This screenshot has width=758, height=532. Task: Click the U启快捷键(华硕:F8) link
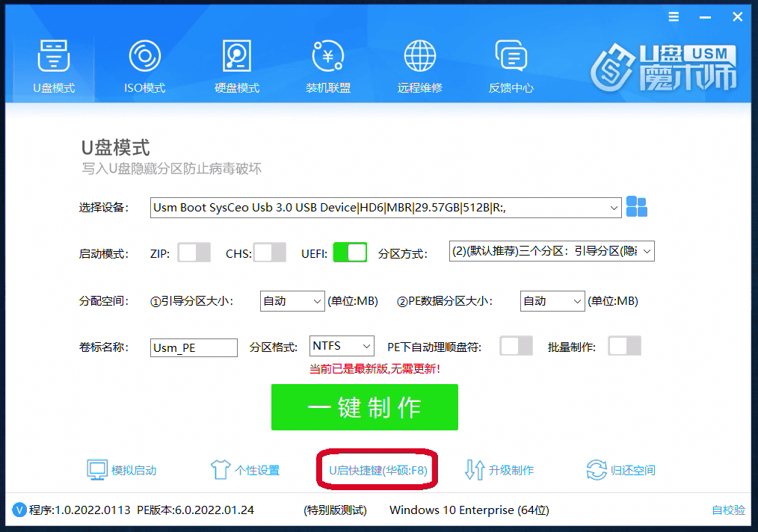(x=378, y=471)
